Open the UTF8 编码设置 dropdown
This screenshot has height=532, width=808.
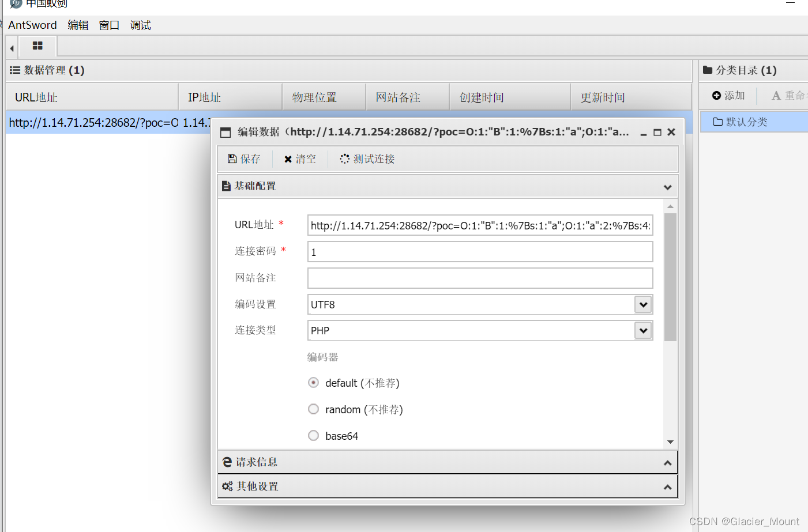[x=643, y=304]
